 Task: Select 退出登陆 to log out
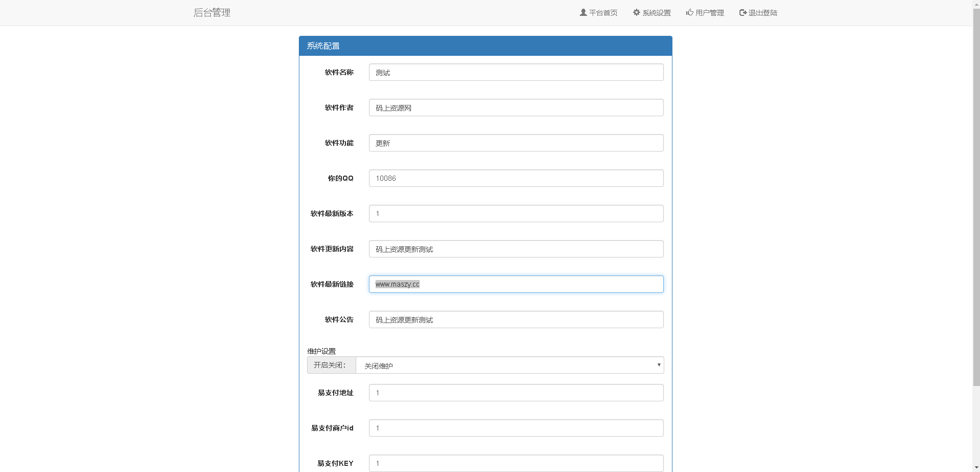pyautogui.click(x=758, y=13)
